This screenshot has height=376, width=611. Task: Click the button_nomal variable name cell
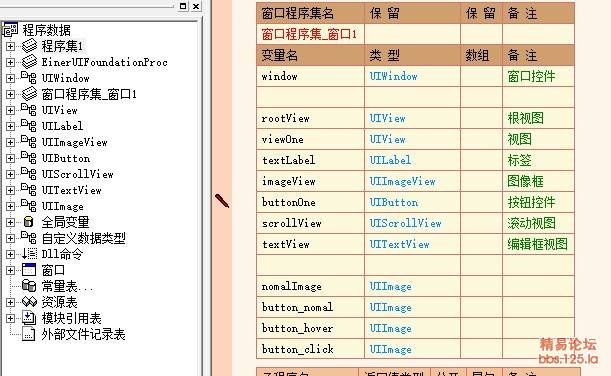[x=311, y=307]
